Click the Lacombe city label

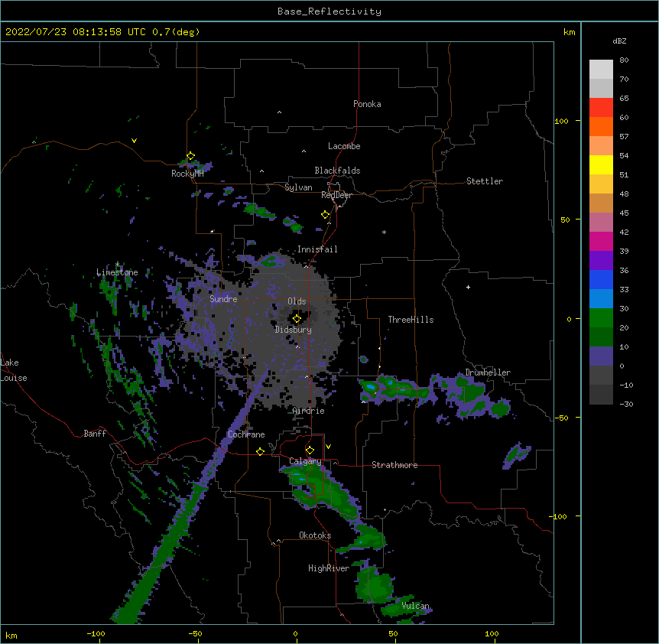[x=344, y=146]
